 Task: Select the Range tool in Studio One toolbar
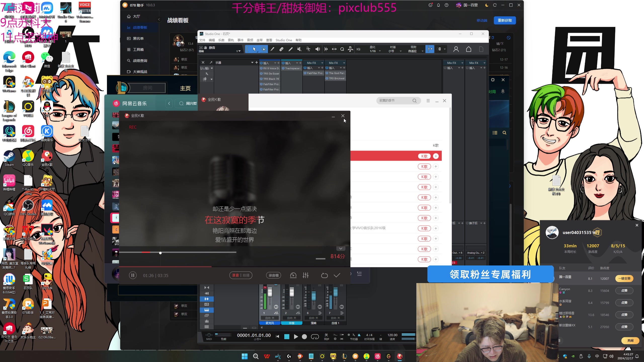click(263, 49)
